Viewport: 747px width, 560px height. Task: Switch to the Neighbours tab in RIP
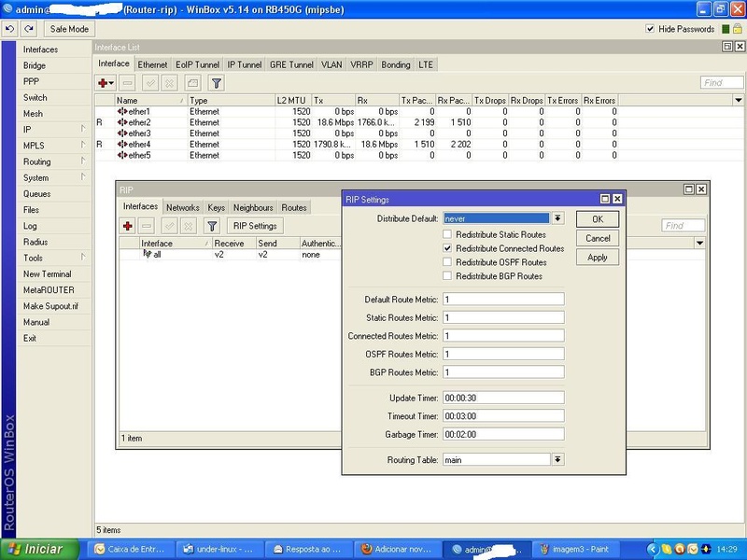click(x=253, y=207)
